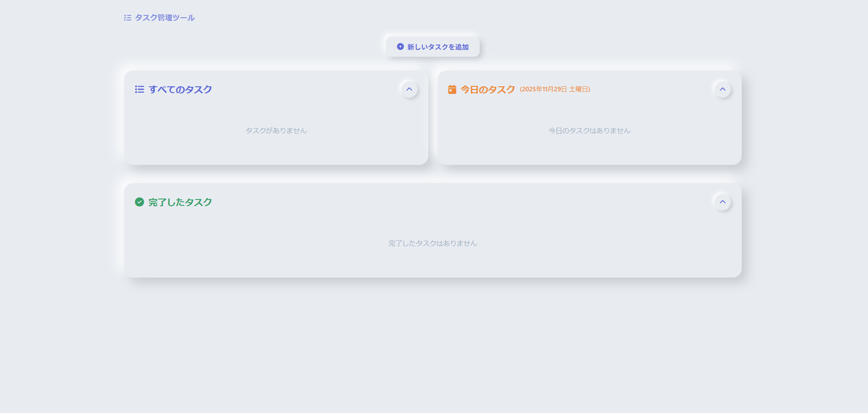Click the blank area below タスクがありません in the すべてのタスク card
This screenshot has height=413, width=868.
276,151
